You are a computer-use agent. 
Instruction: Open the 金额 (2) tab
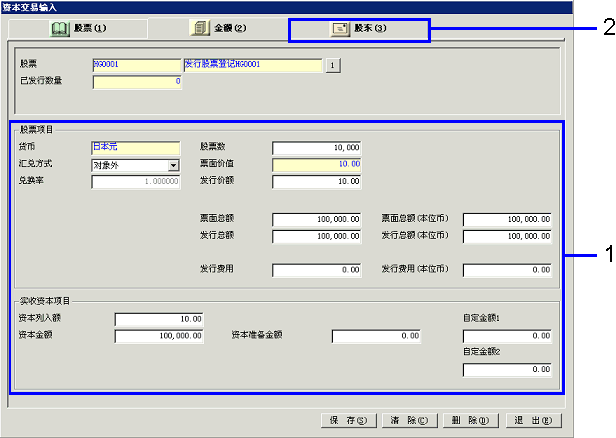click(218, 28)
